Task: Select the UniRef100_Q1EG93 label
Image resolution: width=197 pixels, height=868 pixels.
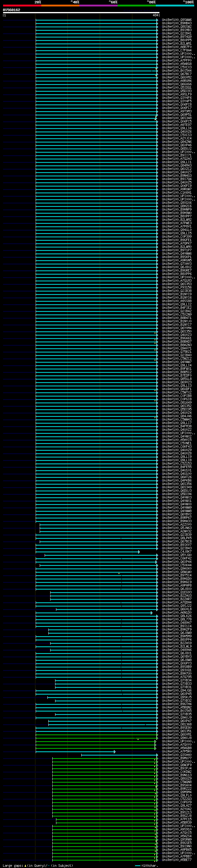Action: click(x=177, y=592)
